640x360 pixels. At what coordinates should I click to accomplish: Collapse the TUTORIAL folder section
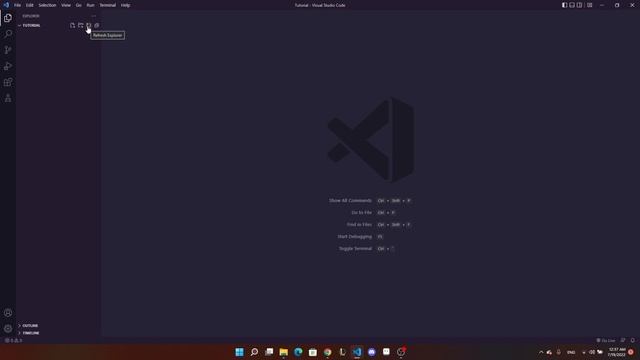[29, 25]
